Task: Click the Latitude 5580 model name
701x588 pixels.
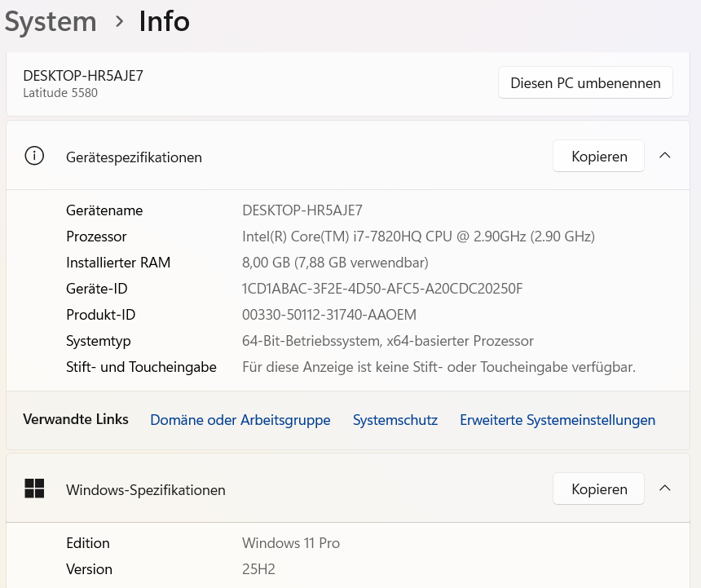Action: click(x=60, y=92)
